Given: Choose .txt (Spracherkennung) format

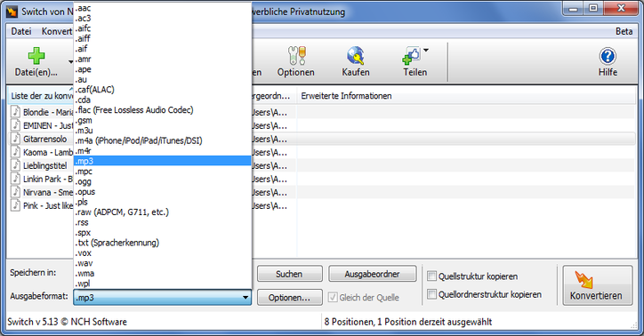Looking at the screenshot, I should 162,243.
